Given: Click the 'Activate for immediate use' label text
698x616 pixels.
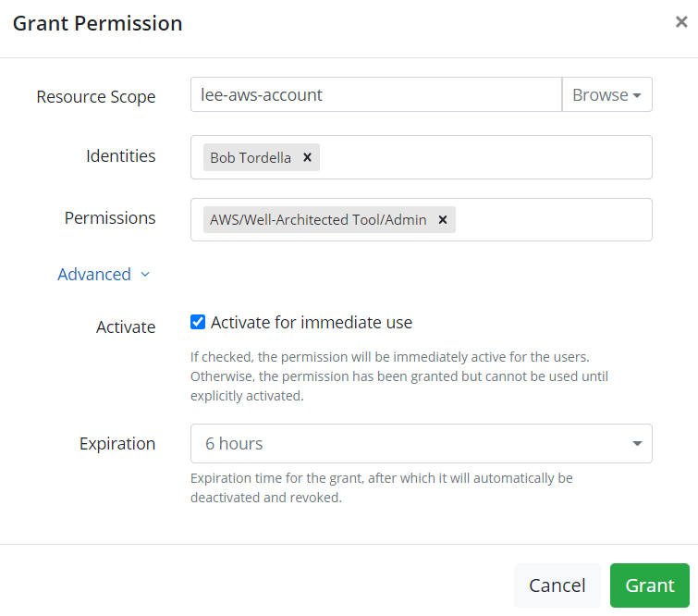Looking at the screenshot, I should click(x=312, y=323).
